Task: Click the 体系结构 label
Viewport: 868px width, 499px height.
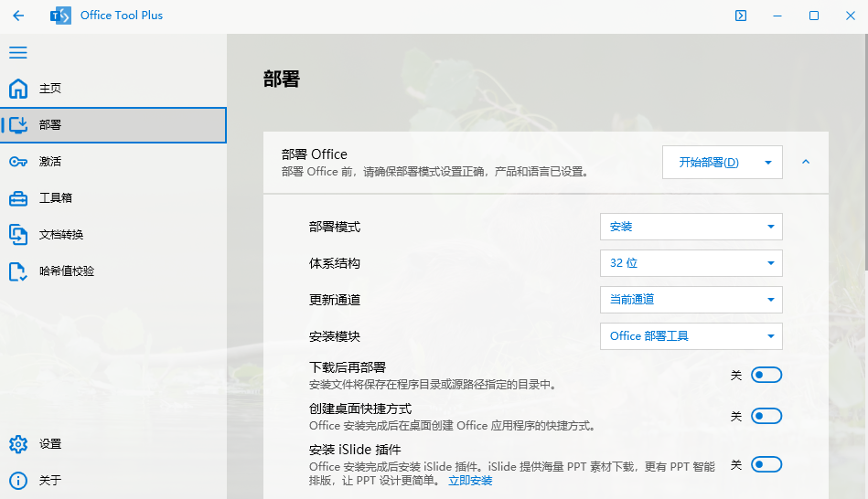Action: click(x=335, y=263)
